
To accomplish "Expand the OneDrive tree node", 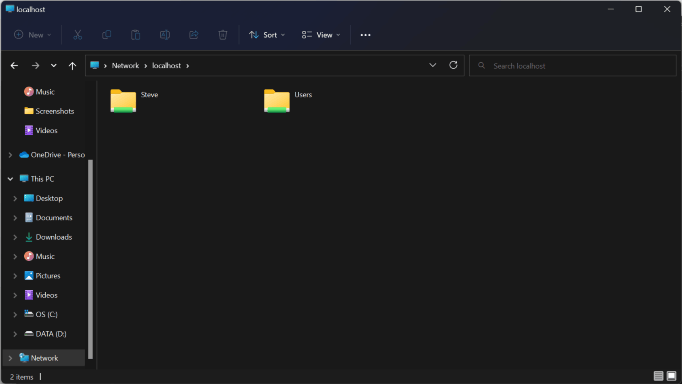I will [10, 155].
